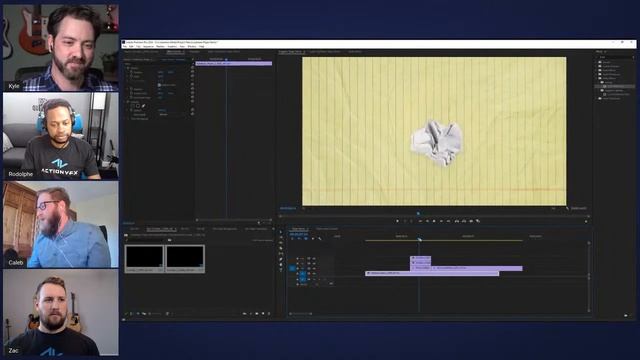Click the Clear trash icon in Project panel
640x360 pixels.
pos(269,313)
